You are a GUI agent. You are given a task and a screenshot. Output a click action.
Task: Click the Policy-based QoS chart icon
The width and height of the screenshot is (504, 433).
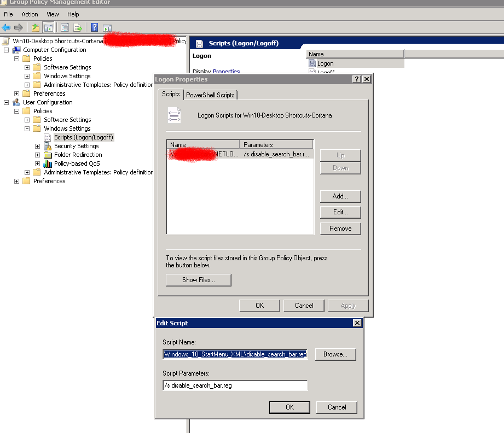tap(48, 163)
